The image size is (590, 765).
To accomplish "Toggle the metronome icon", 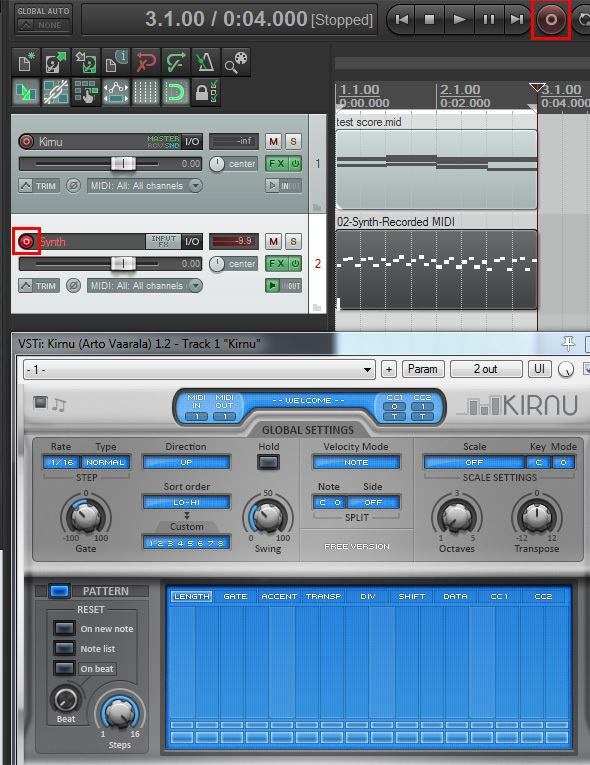I will [x=205, y=62].
